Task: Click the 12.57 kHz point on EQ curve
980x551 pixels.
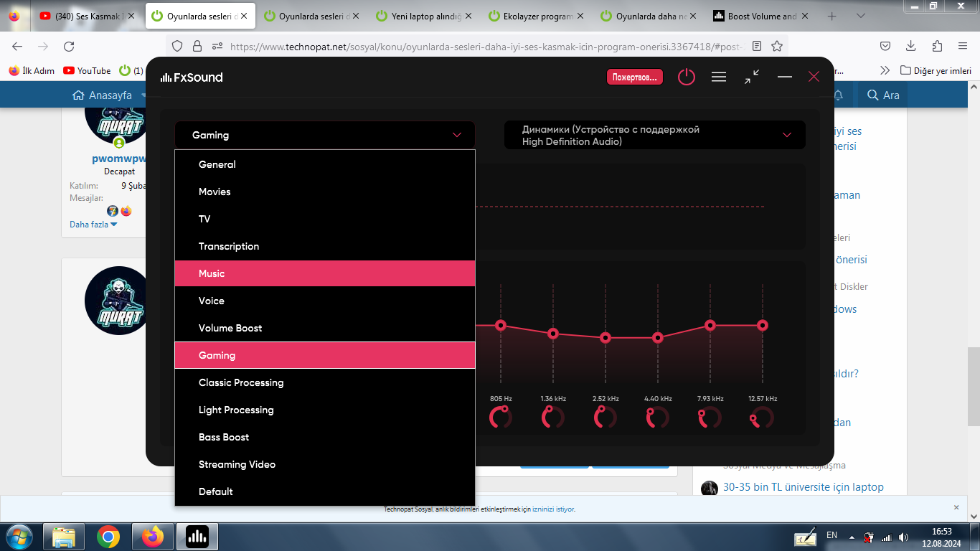Action: 763,325
